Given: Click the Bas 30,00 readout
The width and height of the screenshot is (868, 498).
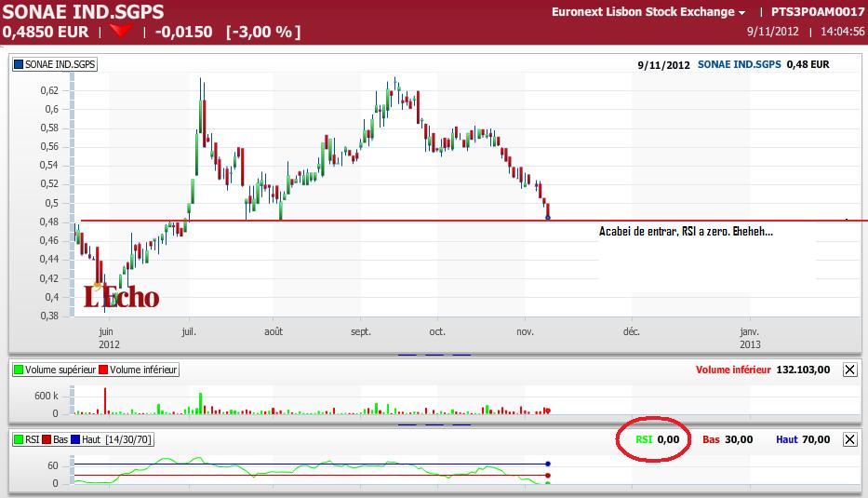Looking at the screenshot, I should click(x=728, y=439).
